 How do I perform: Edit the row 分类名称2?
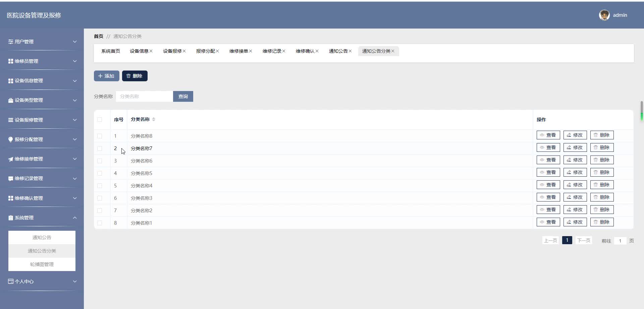[x=575, y=210]
